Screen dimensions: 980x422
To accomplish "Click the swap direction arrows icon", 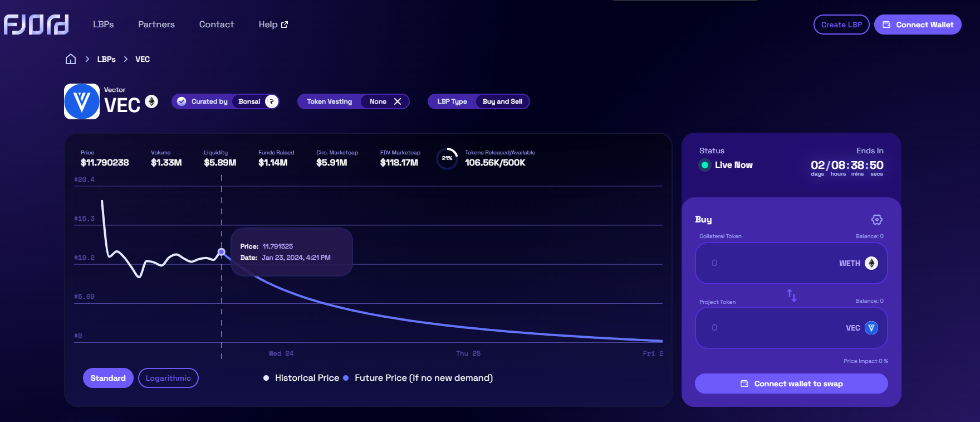I will pos(791,295).
